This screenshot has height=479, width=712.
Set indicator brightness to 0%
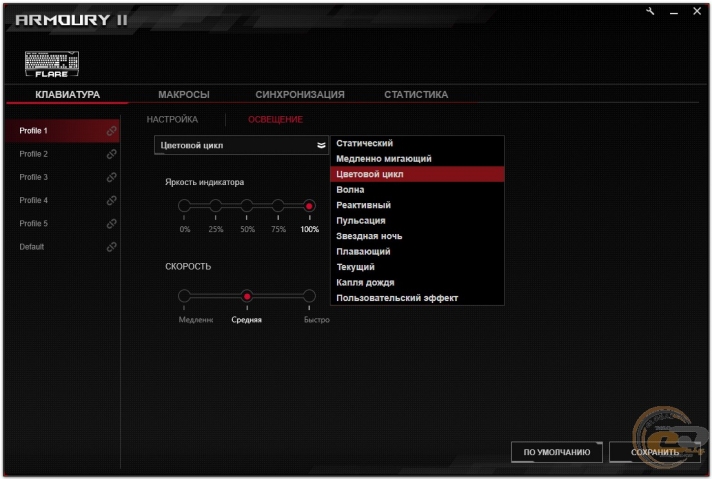[184, 206]
